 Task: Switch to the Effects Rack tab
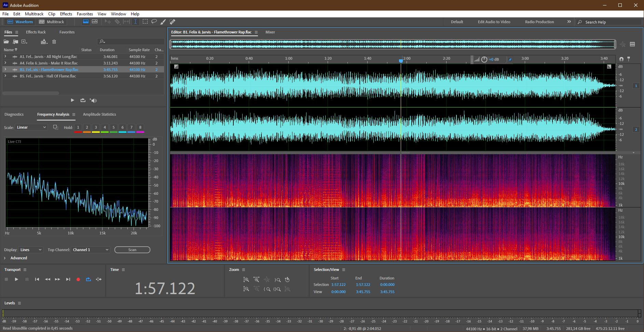click(x=36, y=32)
